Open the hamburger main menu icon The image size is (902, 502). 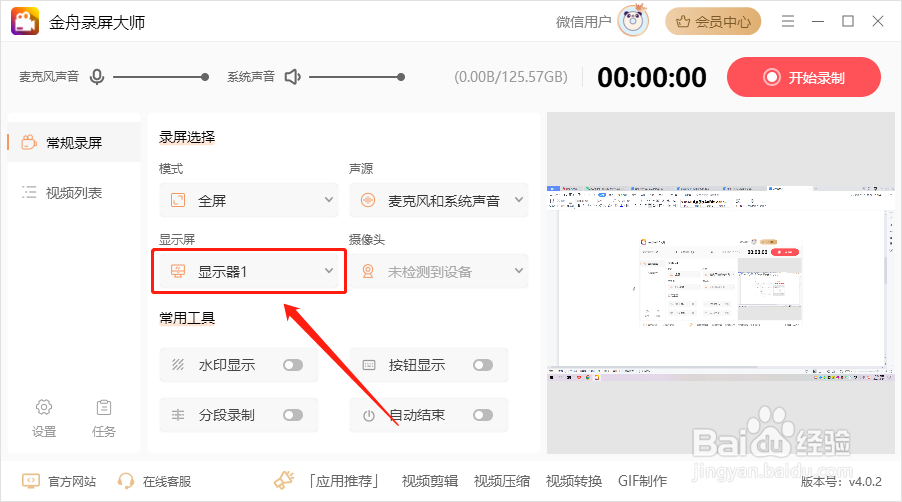pos(788,21)
